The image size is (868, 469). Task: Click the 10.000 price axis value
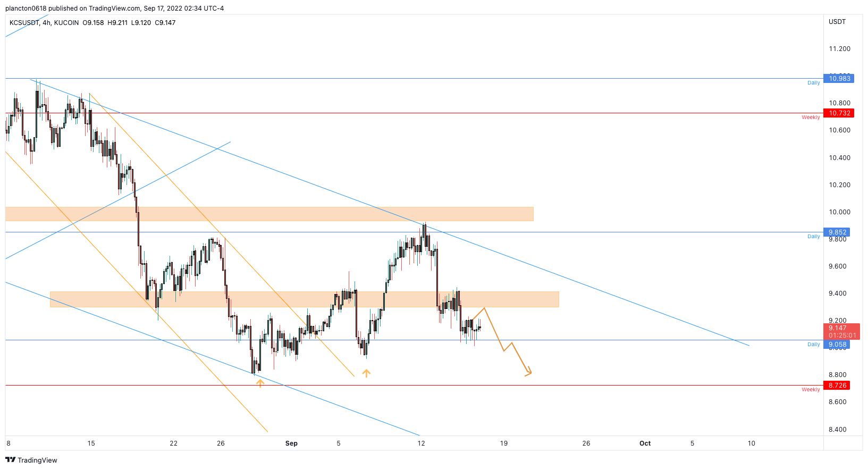(x=840, y=212)
